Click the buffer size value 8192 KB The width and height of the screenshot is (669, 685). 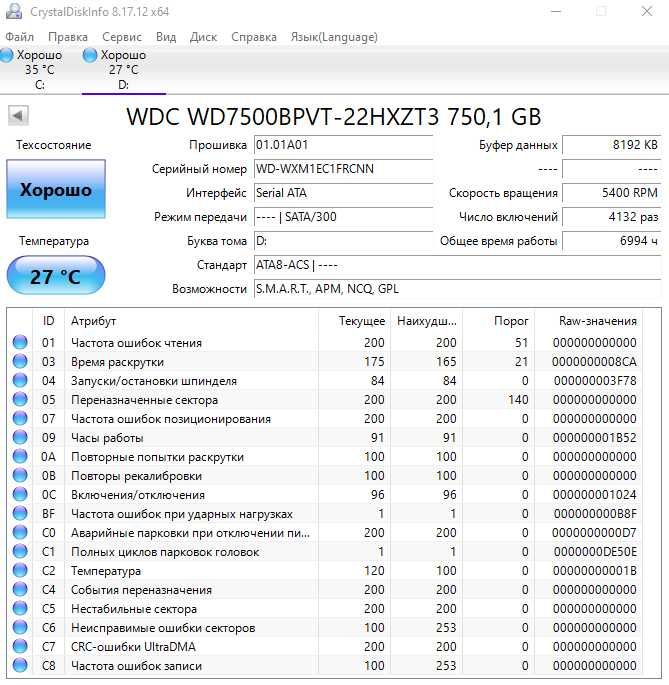coord(612,145)
